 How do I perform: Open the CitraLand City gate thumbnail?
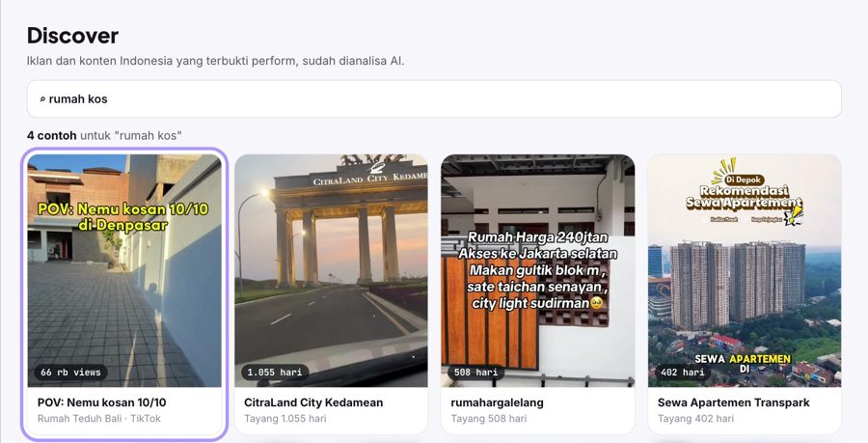coord(331,271)
